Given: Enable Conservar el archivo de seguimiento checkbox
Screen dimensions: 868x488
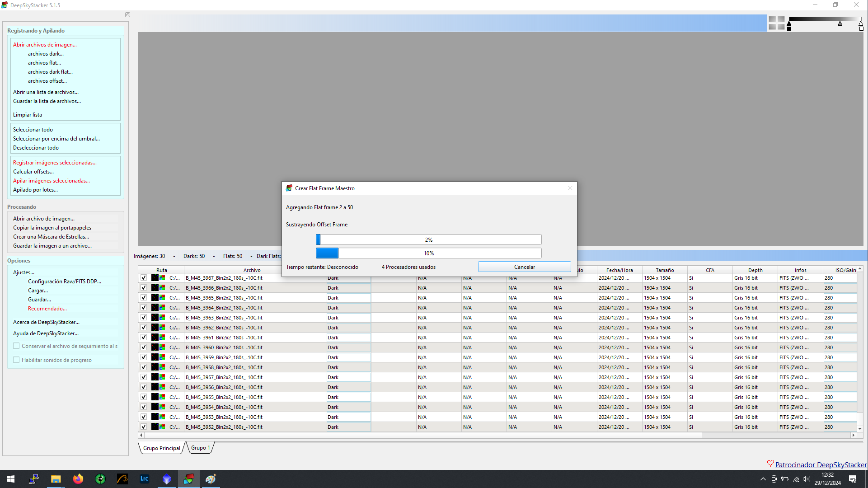Looking at the screenshot, I should 16,346.
